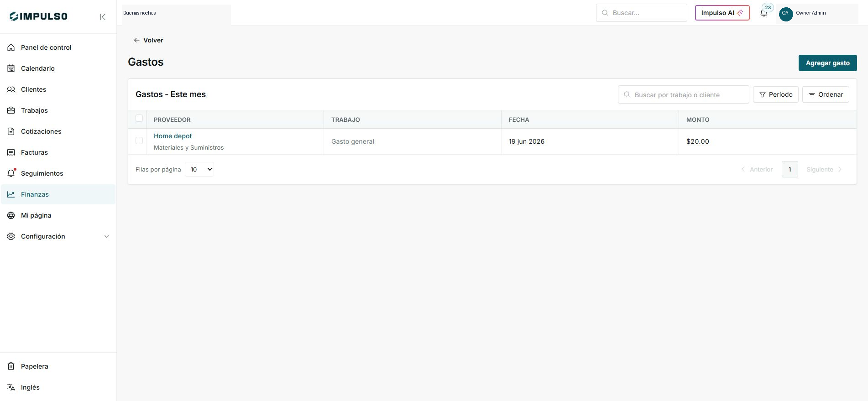Go to Finanzas in the sidebar
The width and height of the screenshot is (868, 401).
point(58,194)
